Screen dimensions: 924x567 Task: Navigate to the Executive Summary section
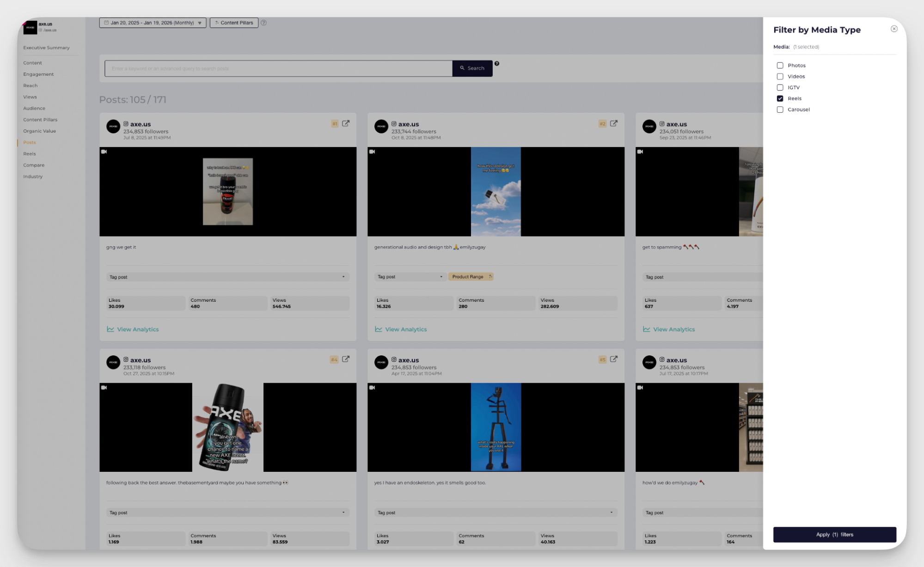46,47
